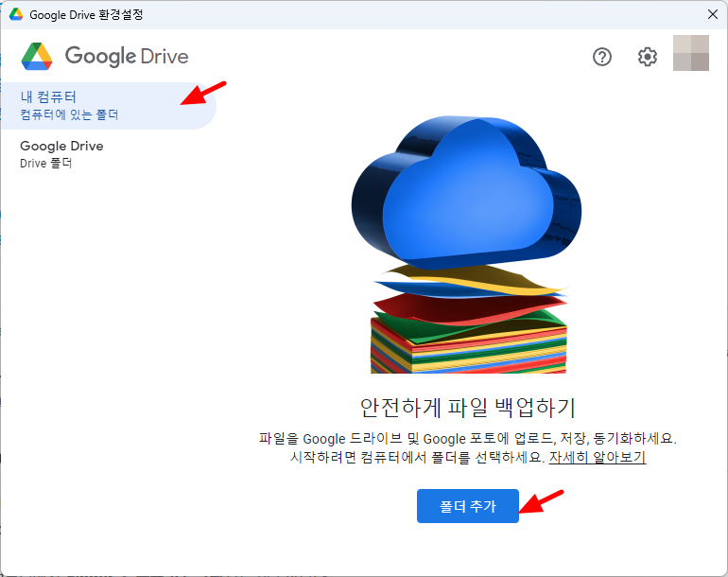
Task: Click the red arrow beside 폴더 추가
Action: click(x=544, y=500)
